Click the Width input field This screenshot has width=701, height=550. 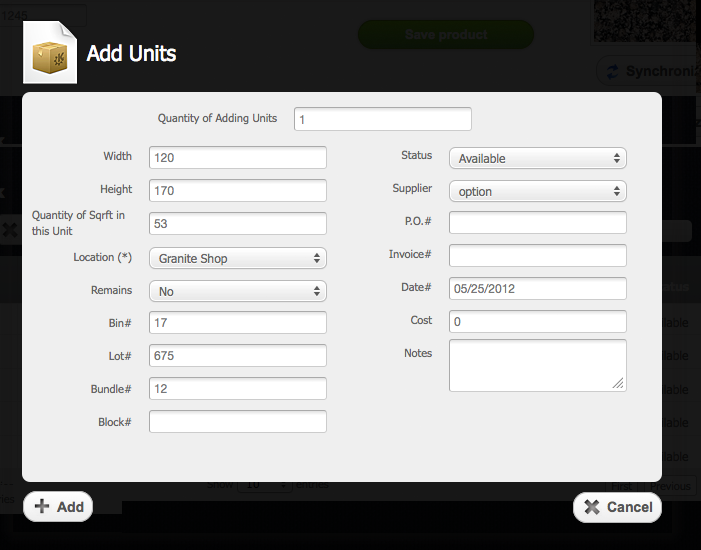[x=238, y=158]
